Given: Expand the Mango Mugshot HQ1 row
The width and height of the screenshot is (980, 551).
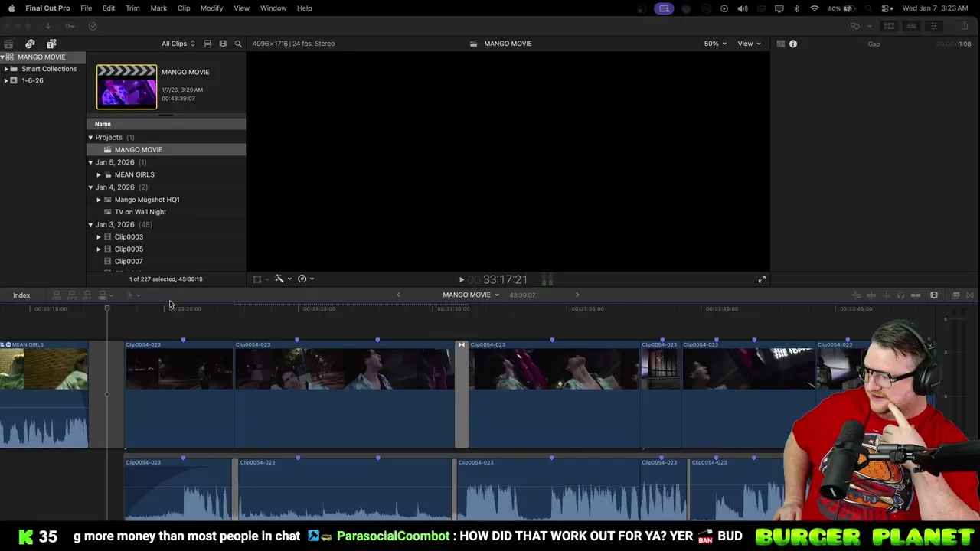Looking at the screenshot, I should click(99, 200).
